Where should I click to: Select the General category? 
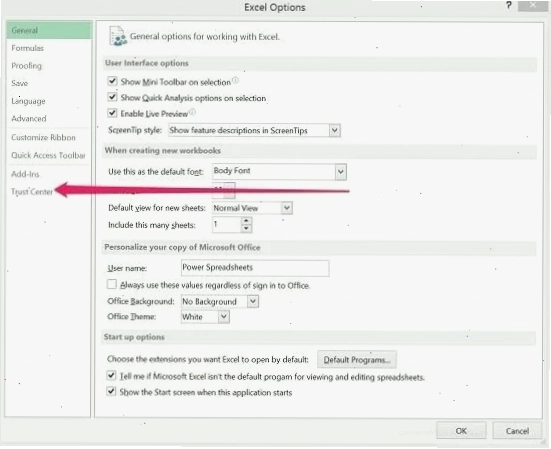pyautogui.click(x=49, y=30)
